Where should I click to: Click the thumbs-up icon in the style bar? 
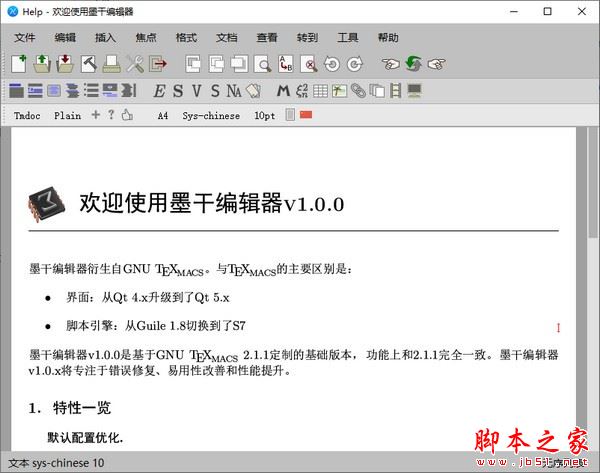pos(127,115)
